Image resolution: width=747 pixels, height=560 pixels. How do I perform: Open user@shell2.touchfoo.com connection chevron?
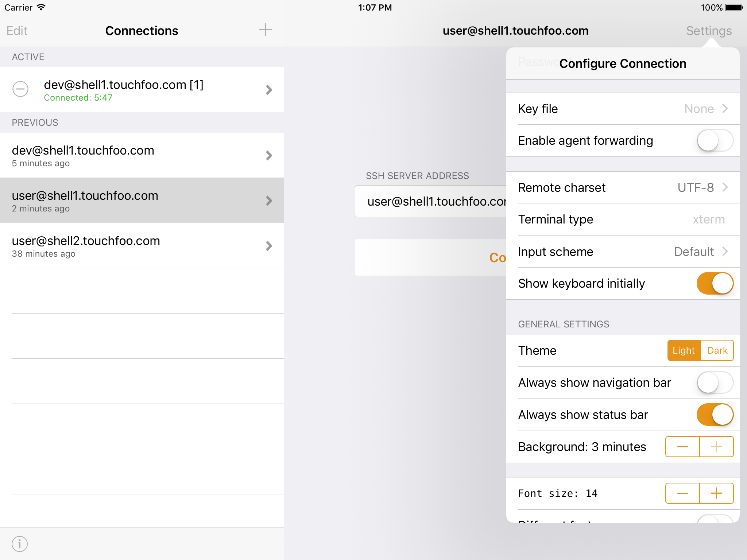pyautogui.click(x=269, y=246)
